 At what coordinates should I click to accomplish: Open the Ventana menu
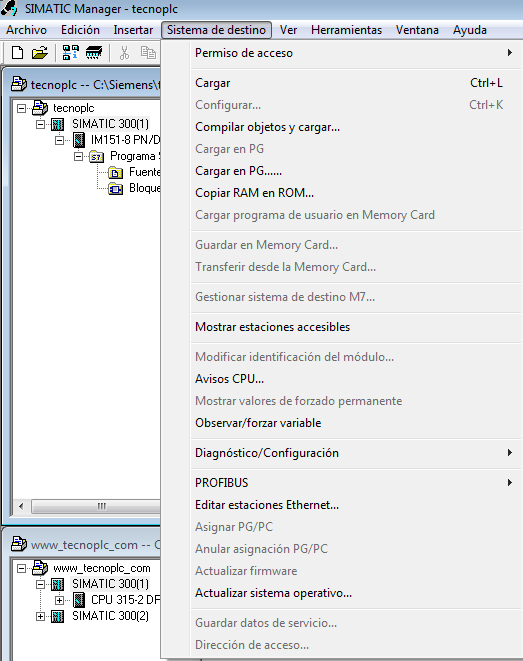pyautogui.click(x=417, y=30)
